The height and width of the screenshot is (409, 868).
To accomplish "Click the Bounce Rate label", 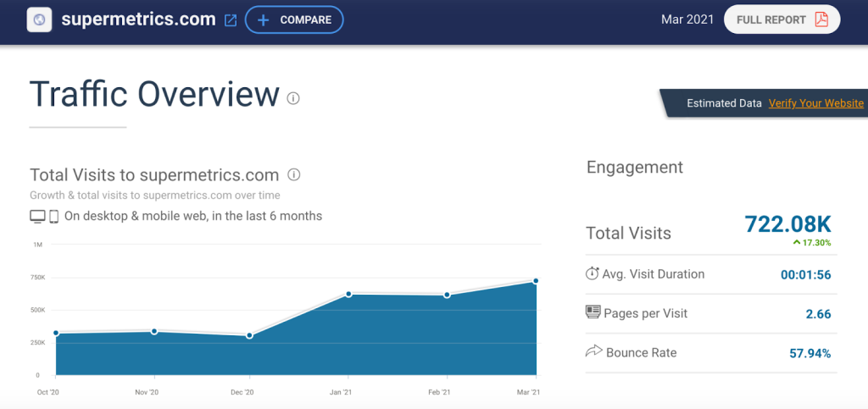I will (641, 352).
